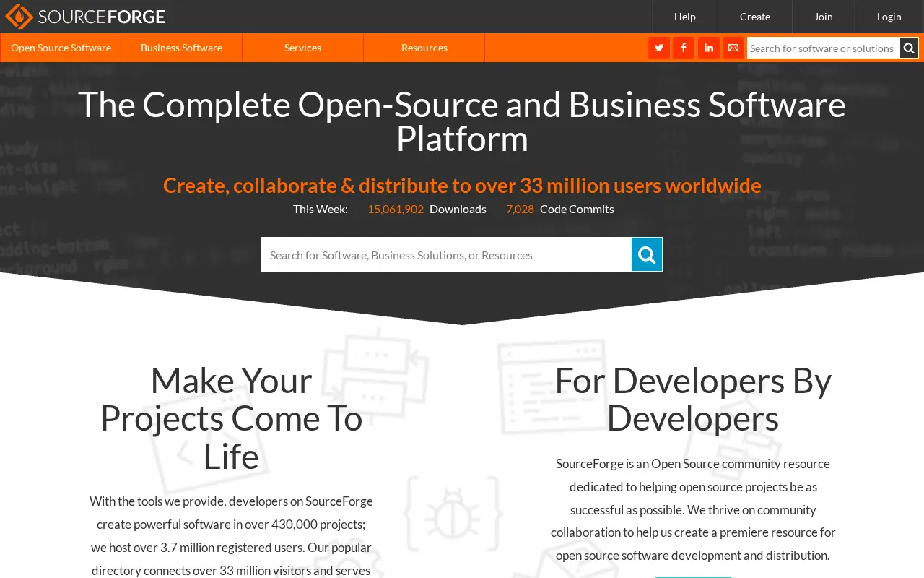Focus the header software search field
The width and height of the screenshot is (924, 578).
824,48
